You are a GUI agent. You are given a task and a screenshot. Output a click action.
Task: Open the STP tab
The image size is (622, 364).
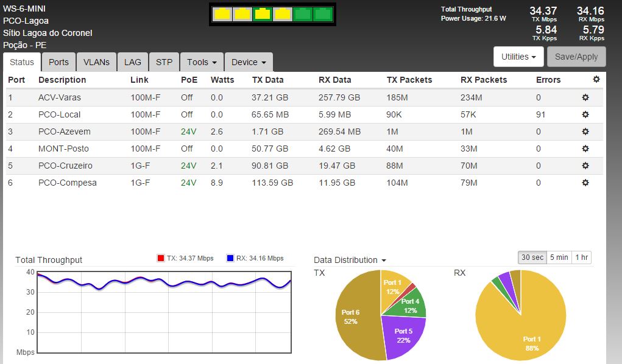164,62
